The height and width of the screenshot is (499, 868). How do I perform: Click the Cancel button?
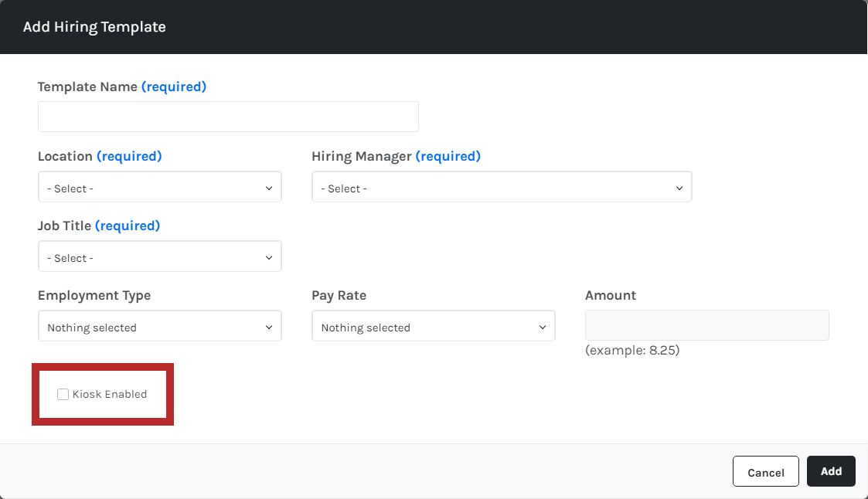[x=766, y=471]
